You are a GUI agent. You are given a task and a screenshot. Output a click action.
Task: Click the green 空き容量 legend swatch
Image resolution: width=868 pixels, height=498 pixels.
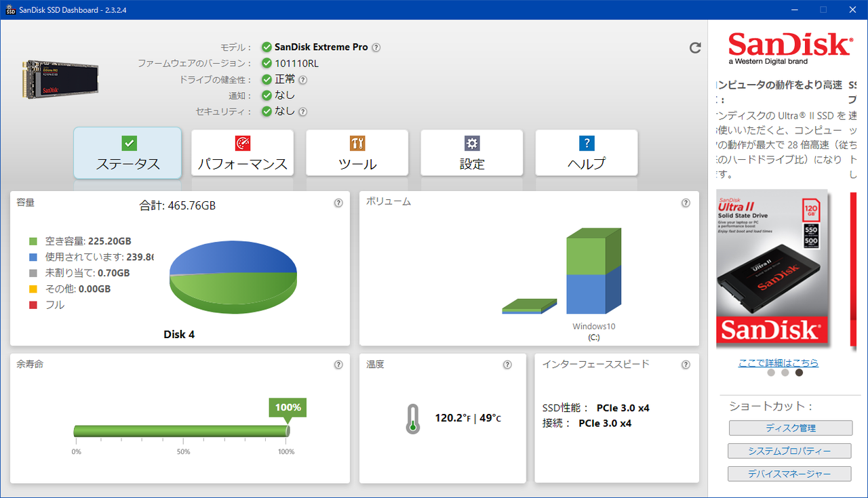point(33,241)
